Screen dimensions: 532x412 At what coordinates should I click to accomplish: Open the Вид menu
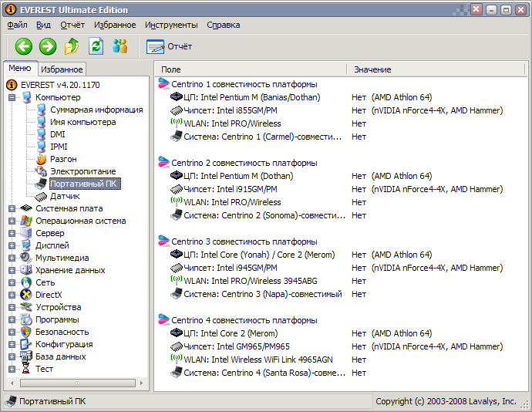(x=43, y=25)
